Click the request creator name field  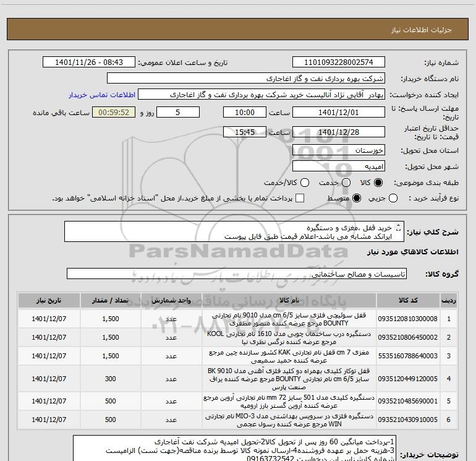point(261,95)
